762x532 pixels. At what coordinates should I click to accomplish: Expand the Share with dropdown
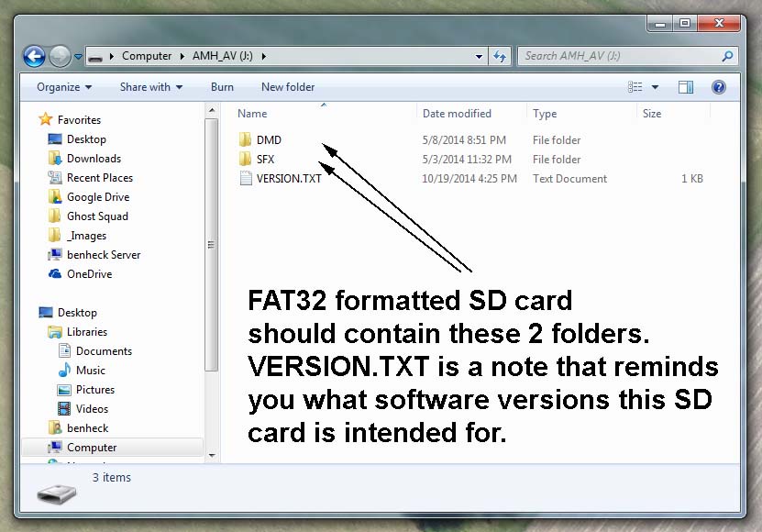coord(150,87)
